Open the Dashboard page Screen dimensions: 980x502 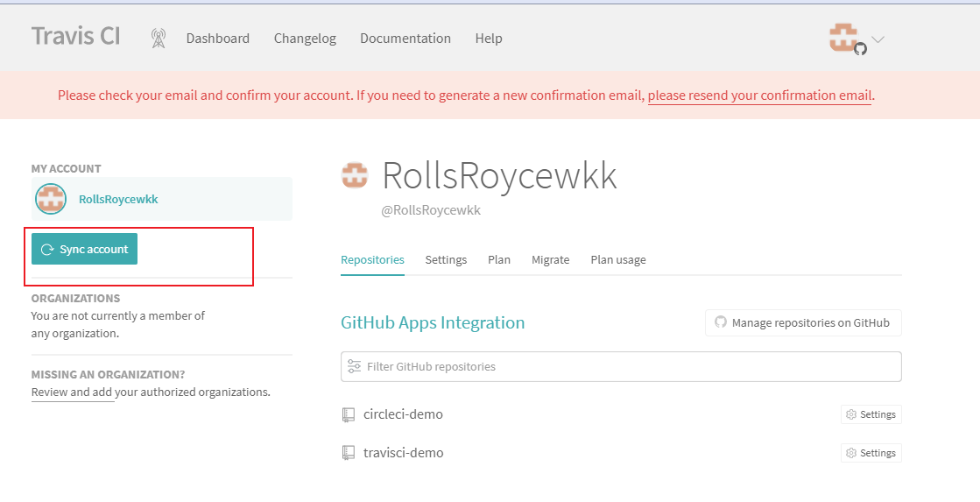pos(217,39)
